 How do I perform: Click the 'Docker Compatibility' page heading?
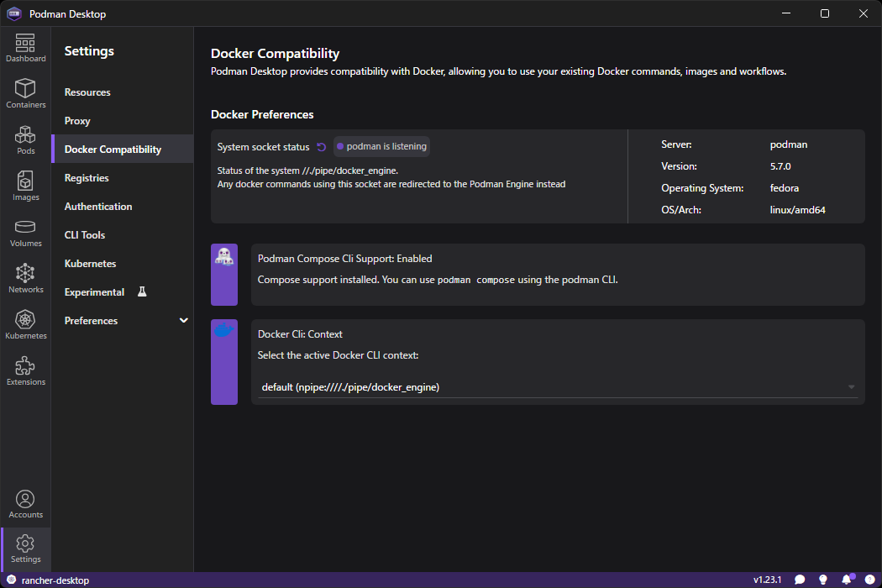point(275,54)
